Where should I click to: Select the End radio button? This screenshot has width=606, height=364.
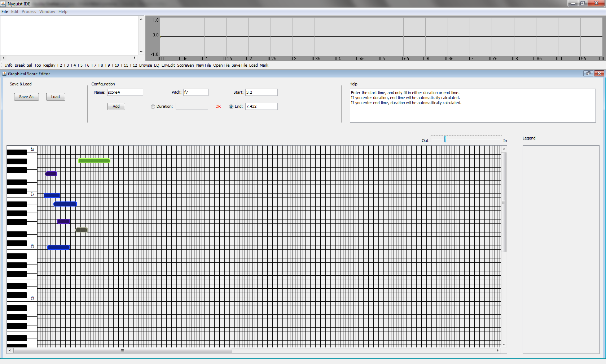coord(231,107)
